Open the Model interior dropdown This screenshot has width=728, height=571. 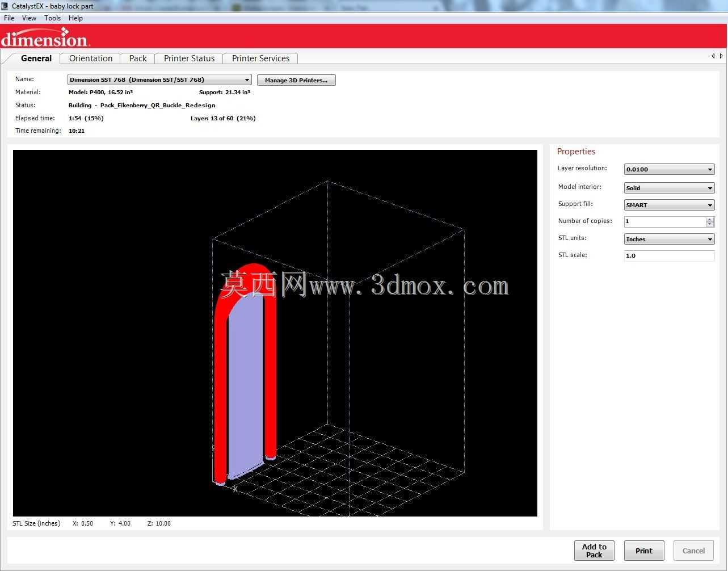click(669, 188)
